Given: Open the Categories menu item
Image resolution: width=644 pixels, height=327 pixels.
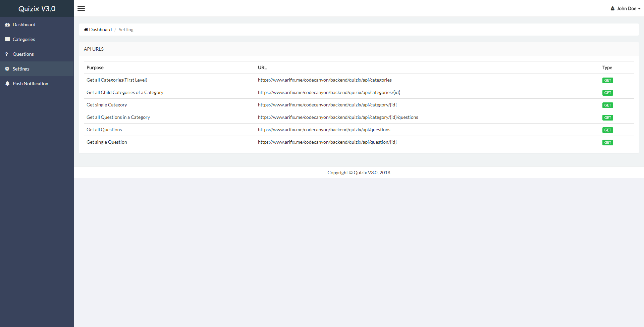Looking at the screenshot, I should [24, 39].
